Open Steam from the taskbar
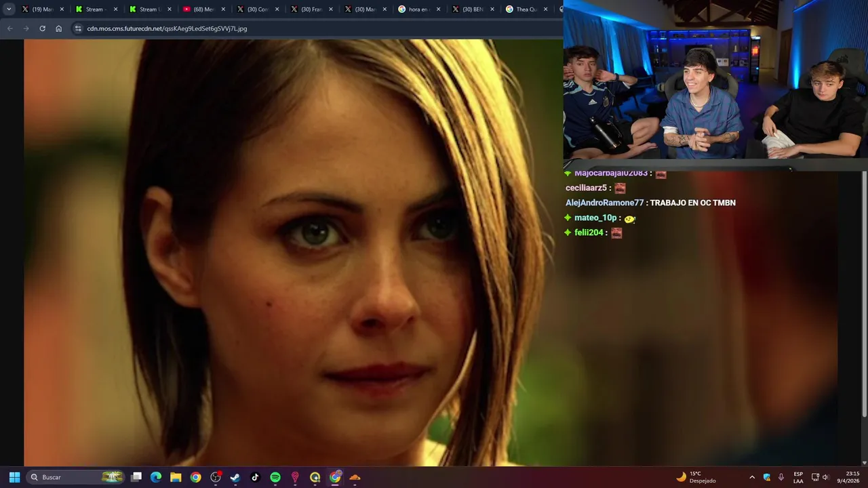 pyautogui.click(x=235, y=477)
